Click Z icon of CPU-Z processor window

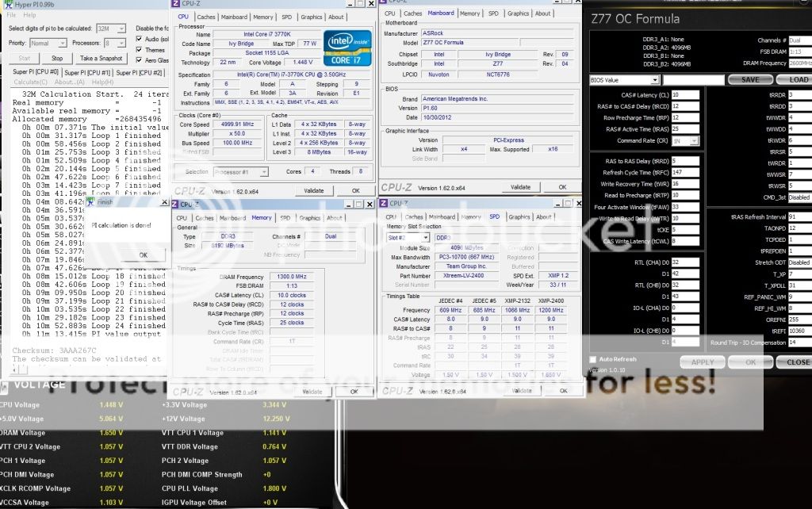(x=176, y=4)
